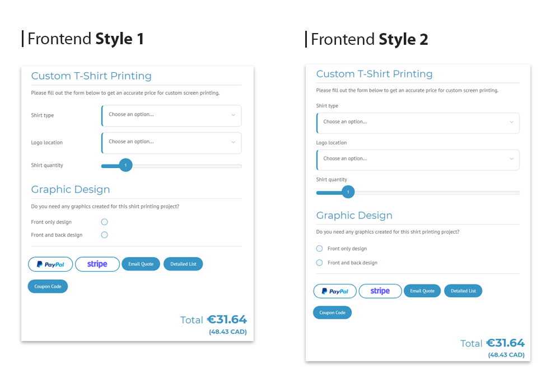Click Coupon Code button in Style 2

[332, 312]
